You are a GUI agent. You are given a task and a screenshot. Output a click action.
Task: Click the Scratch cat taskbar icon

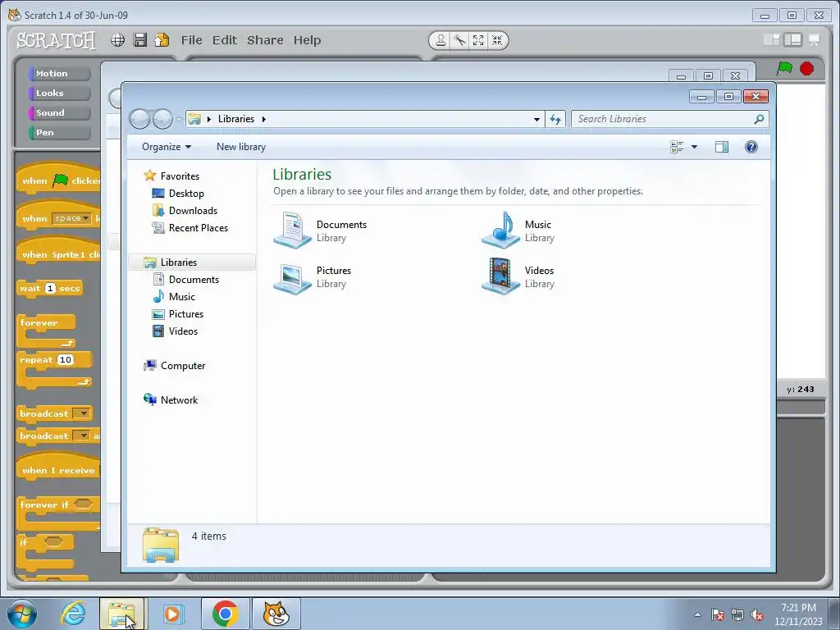click(276, 614)
